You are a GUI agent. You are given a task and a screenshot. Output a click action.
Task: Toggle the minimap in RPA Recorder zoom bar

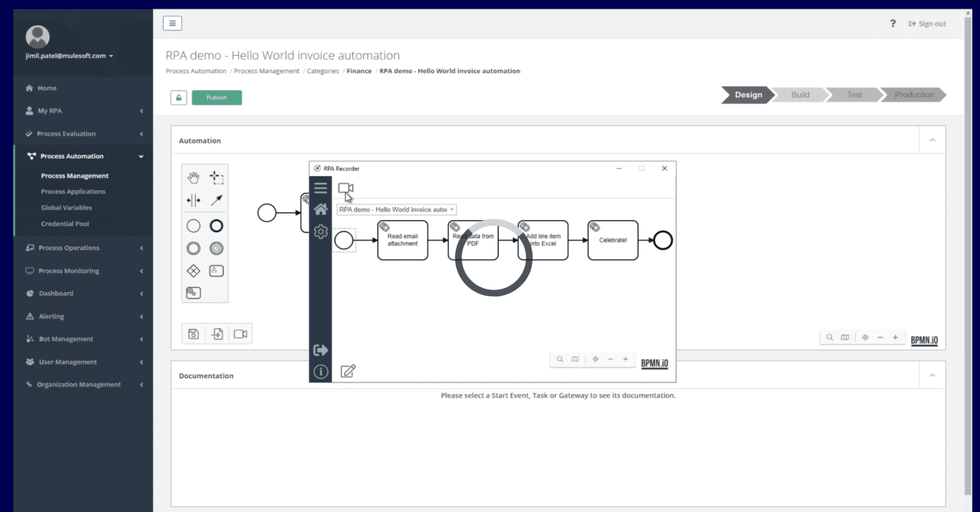click(575, 359)
